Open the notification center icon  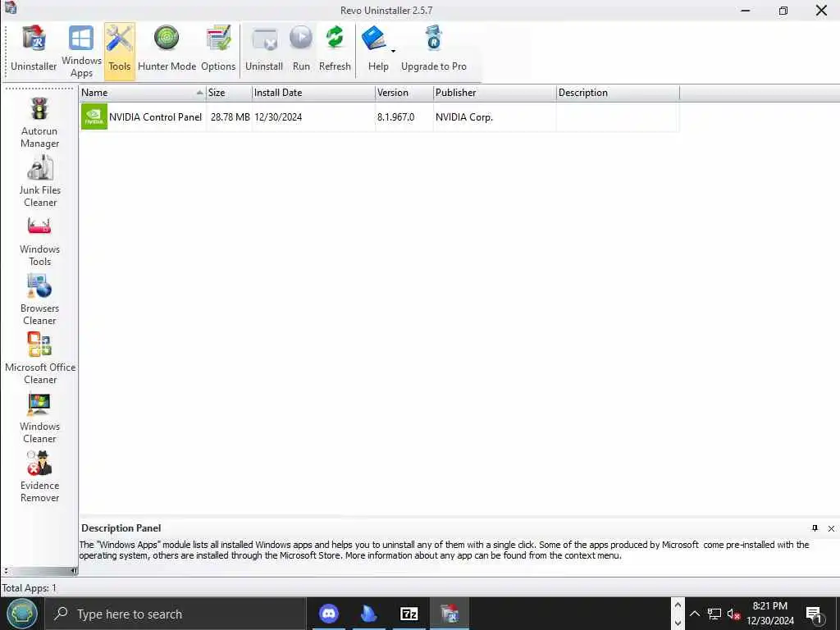click(x=815, y=614)
